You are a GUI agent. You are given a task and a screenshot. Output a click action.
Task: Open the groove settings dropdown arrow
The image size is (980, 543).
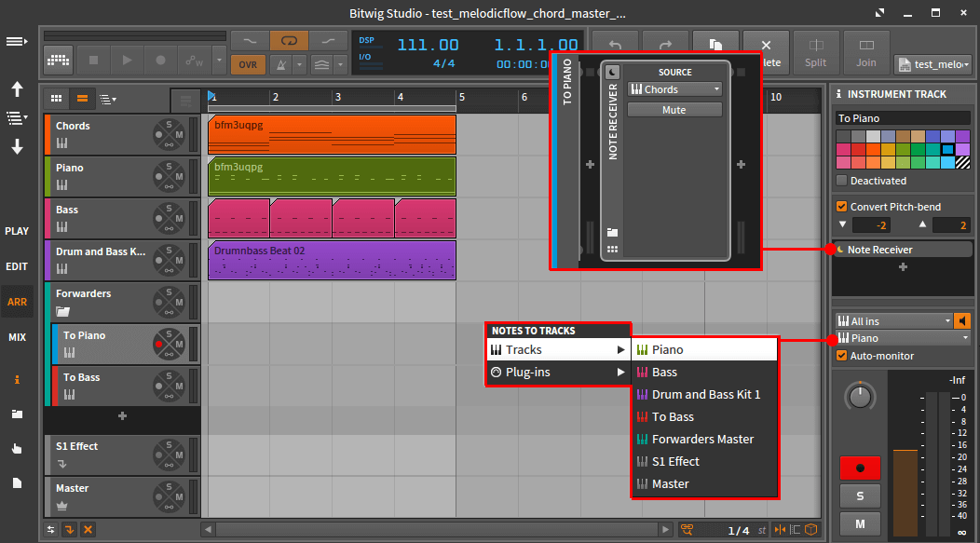pos(340,64)
